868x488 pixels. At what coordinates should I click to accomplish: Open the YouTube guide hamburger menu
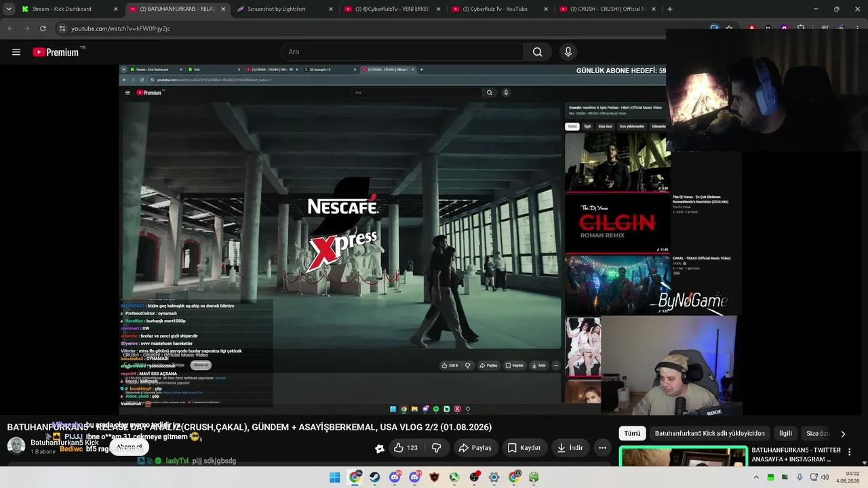[16, 52]
